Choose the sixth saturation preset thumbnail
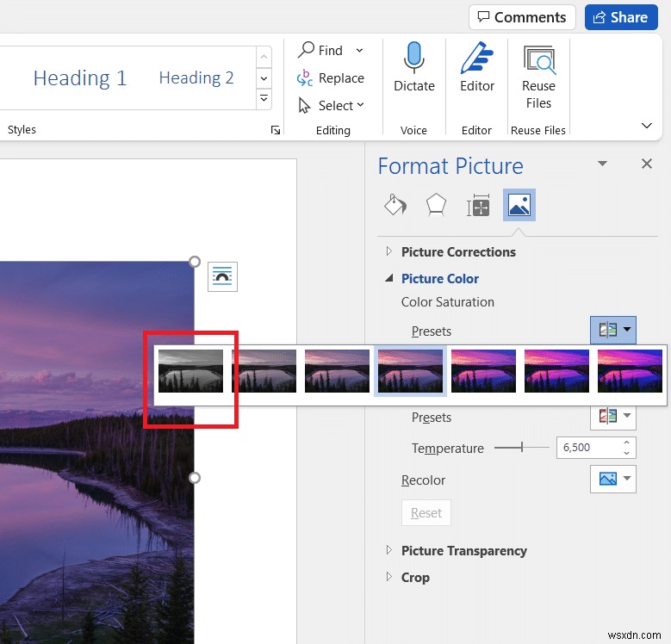This screenshot has height=644, width=671. [x=556, y=371]
